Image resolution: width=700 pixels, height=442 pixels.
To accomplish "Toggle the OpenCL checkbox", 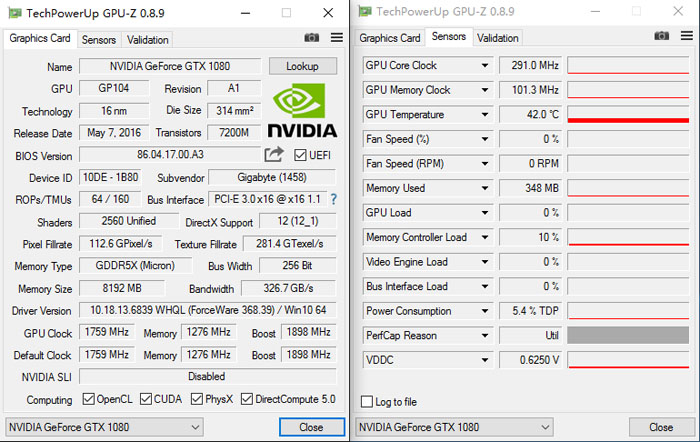I will click(x=88, y=399).
